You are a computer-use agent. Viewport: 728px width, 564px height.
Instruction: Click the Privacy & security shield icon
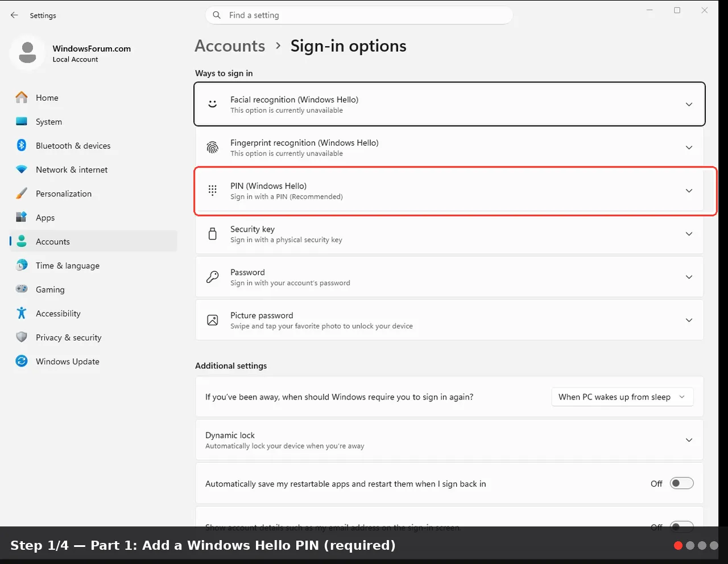22,337
